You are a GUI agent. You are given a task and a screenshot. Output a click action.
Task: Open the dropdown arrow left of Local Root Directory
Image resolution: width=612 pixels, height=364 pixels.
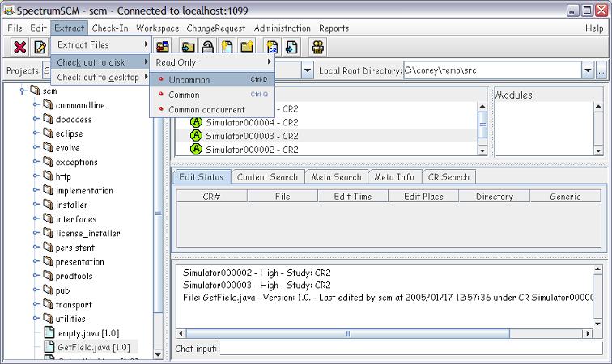307,70
